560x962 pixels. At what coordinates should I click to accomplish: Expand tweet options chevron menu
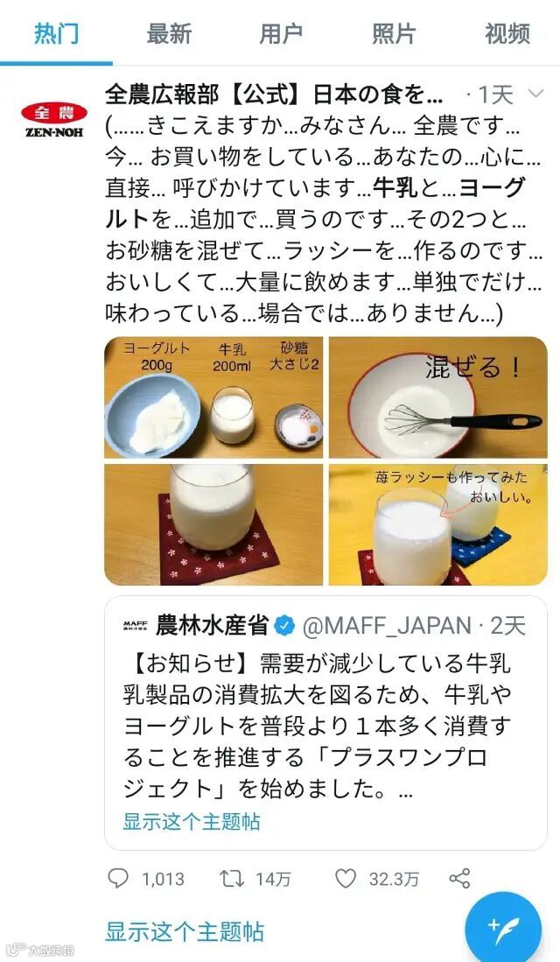tap(535, 94)
